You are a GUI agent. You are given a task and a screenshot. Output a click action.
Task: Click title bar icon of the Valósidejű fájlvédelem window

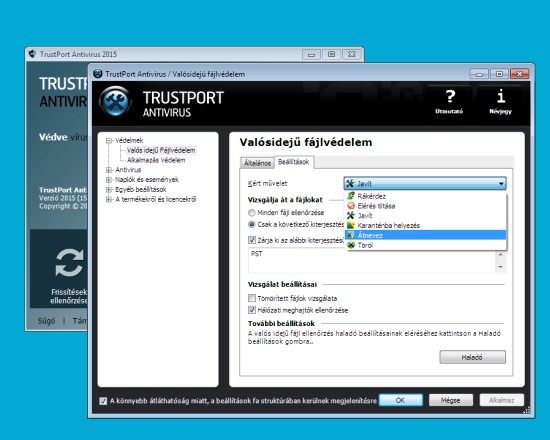tap(98, 74)
